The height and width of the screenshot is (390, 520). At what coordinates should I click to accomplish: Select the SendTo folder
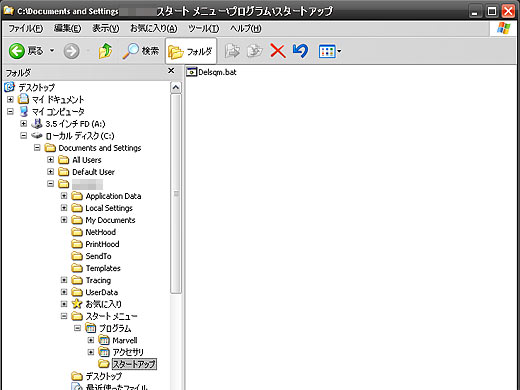[98, 256]
